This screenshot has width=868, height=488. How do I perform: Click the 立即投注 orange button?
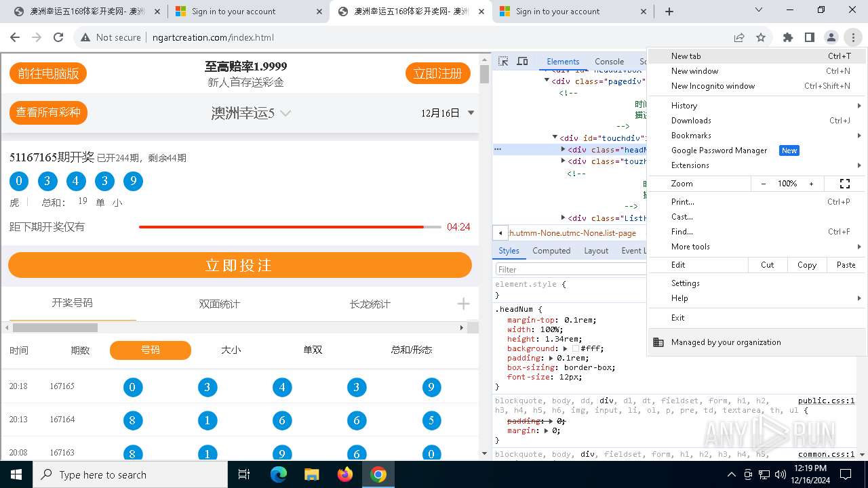coord(239,265)
